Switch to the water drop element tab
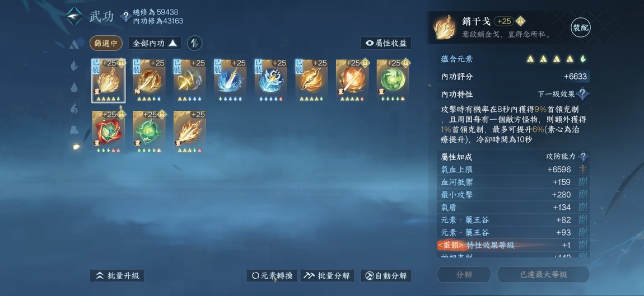The width and height of the screenshot is (644, 296). tap(74, 87)
